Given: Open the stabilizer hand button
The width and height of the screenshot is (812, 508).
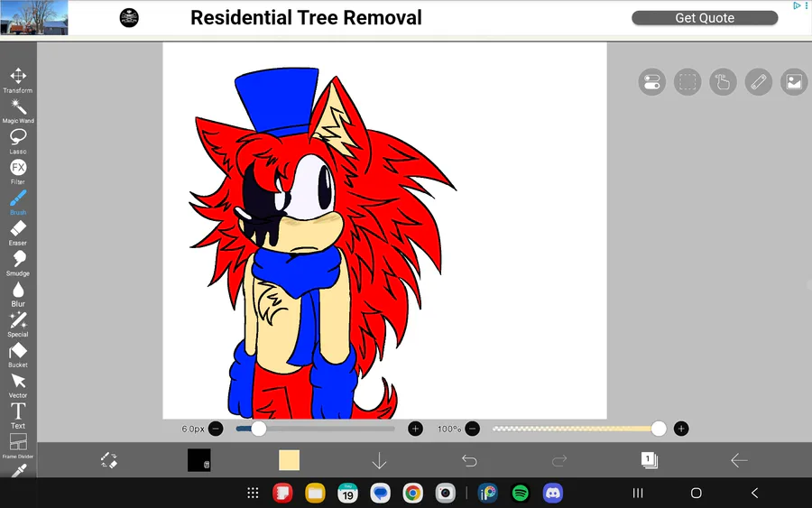Looking at the screenshot, I should pyautogui.click(x=723, y=82).
